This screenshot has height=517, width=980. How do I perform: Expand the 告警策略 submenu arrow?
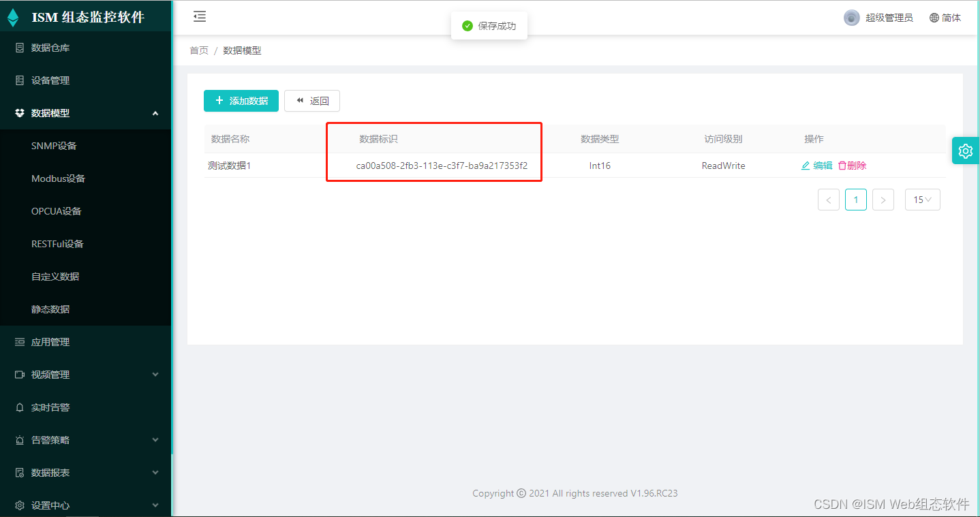pos(155,440)
